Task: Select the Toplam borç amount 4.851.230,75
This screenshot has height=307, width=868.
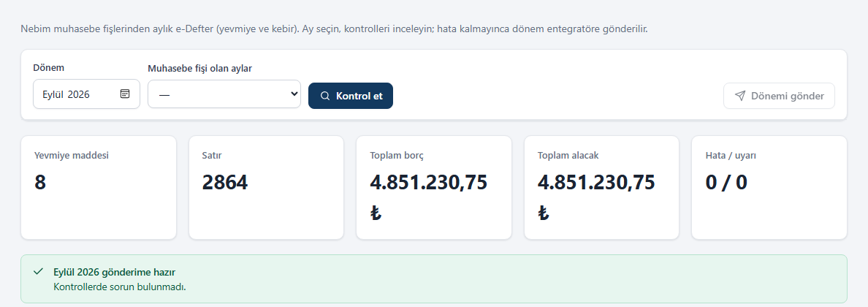Action: (x=428, y=182)
